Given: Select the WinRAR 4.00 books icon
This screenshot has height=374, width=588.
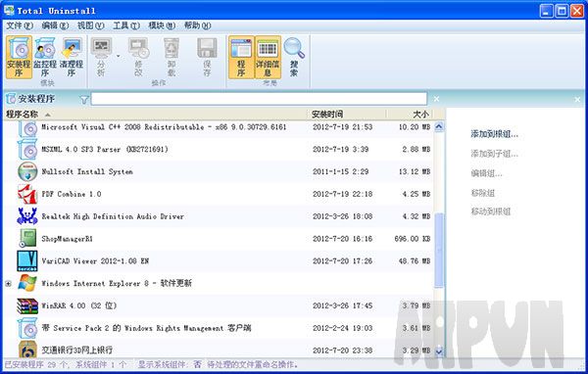Looking at the screenshot, I should 27,305.
